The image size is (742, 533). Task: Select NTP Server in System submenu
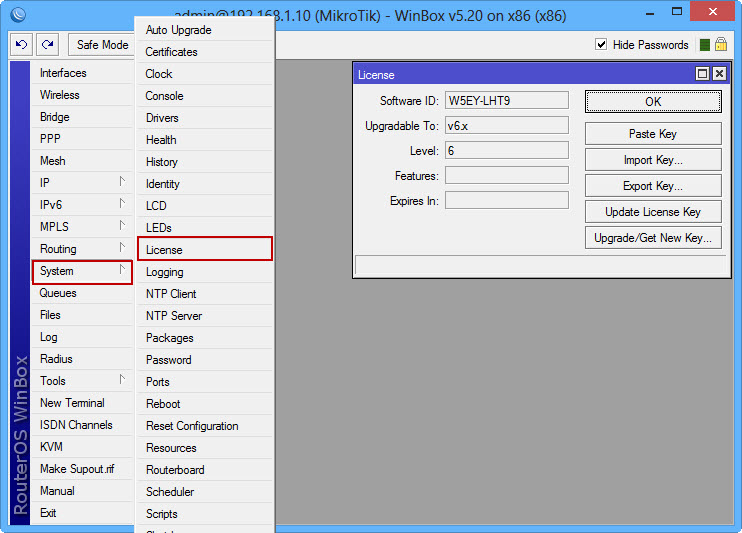pyautogui.click(x=205, y=316)
